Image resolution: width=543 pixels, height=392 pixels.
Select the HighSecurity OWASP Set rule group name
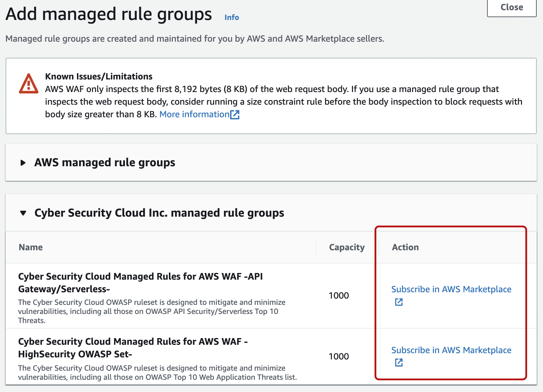tap(133, 348)
